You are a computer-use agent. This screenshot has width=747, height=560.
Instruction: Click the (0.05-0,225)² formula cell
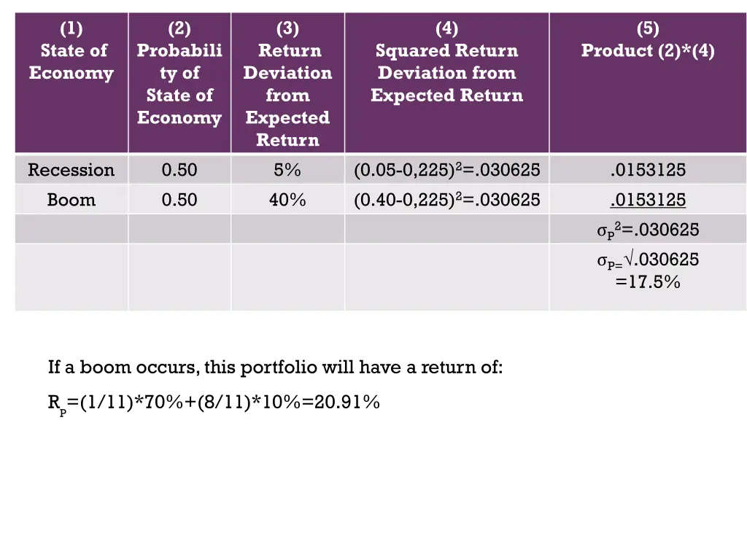(x=447, y=170)
